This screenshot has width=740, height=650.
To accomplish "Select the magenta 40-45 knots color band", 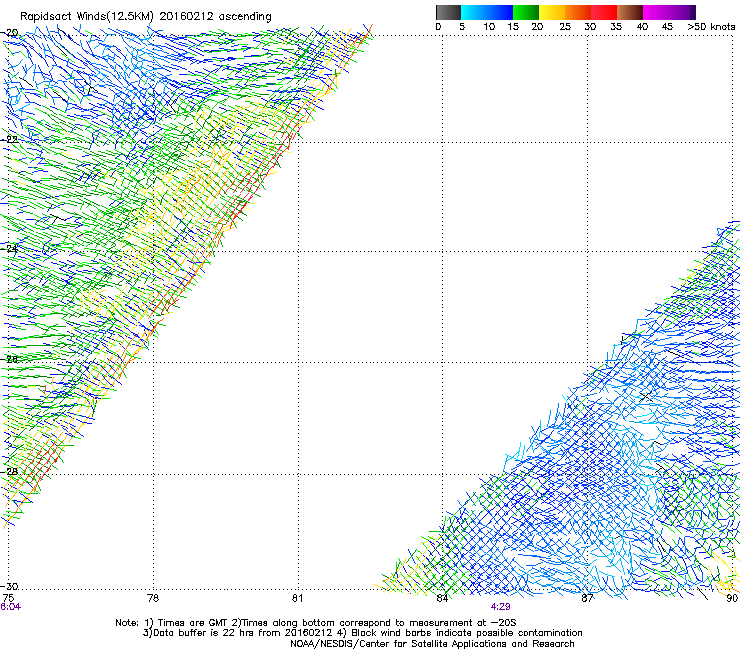I will pyautogui.click(x=656, y=12).
